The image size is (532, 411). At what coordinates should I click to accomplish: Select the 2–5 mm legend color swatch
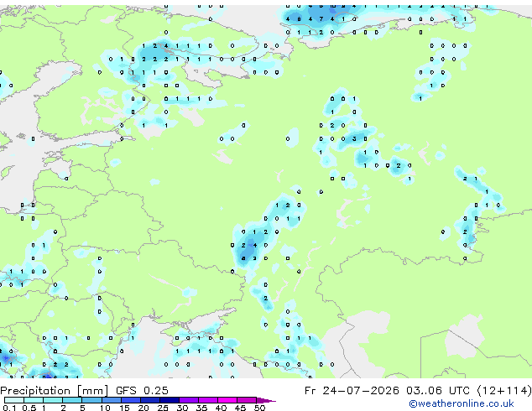(x=72, y=400)
